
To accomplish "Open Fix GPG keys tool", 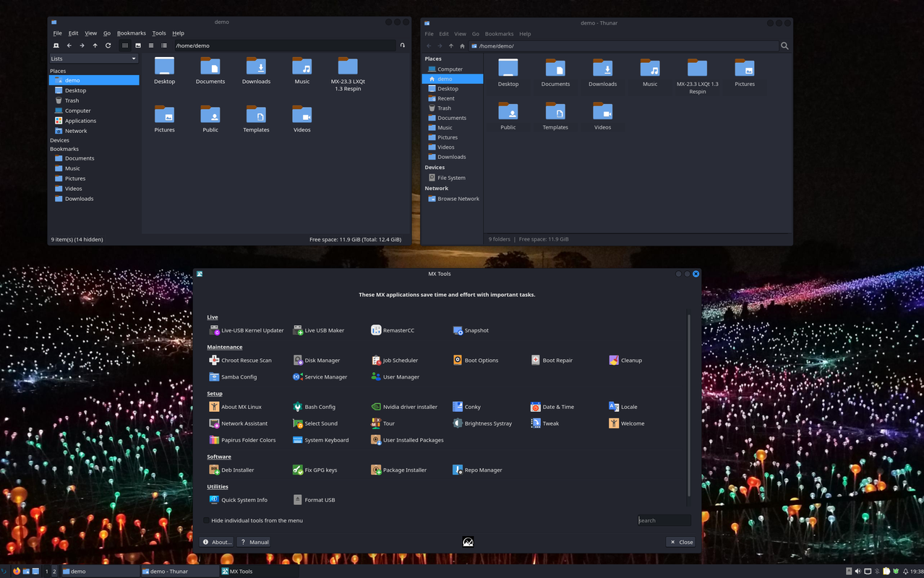I will (315, 470).
